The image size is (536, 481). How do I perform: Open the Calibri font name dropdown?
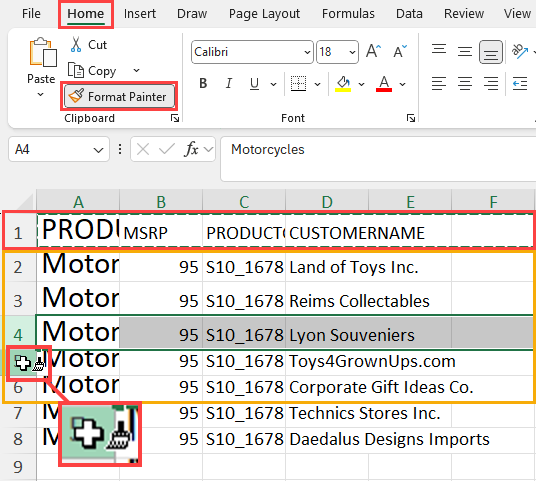coord(307,52)
